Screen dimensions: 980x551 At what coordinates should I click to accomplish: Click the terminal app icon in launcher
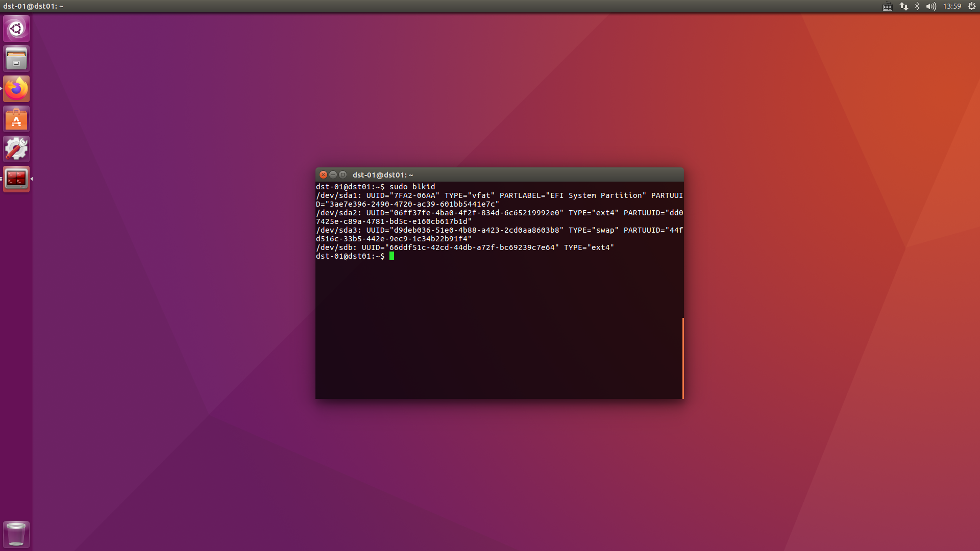tap(16, 179)
